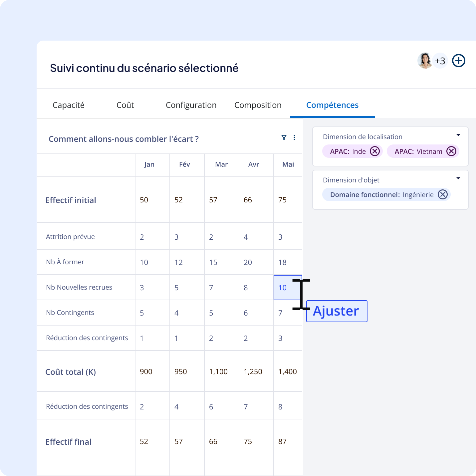
Task: Select the Configuration tab
Action: coord(191,105)
